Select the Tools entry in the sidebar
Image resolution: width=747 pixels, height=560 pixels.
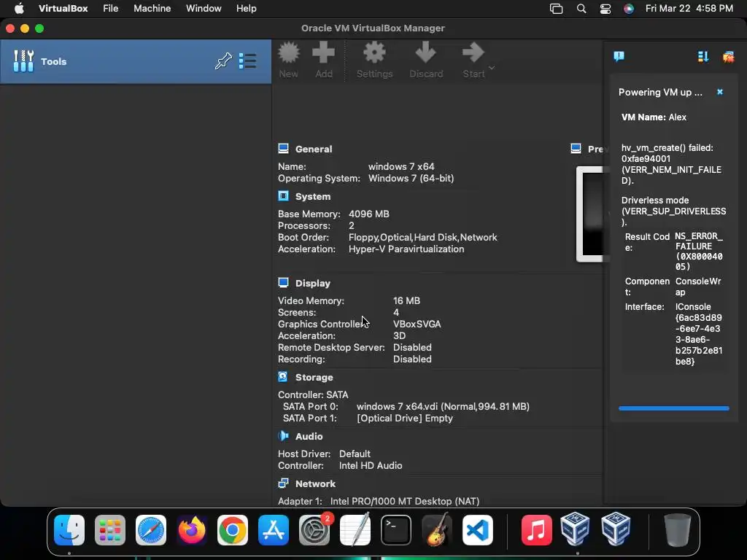pos(136,61)
